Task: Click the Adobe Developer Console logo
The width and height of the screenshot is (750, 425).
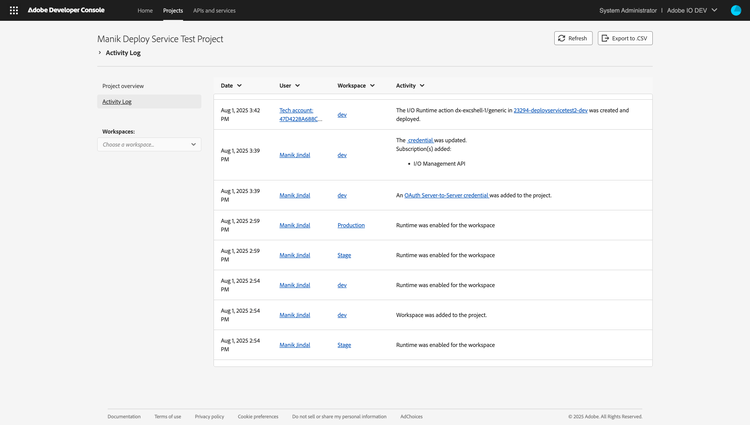Action: click(63, 10)
